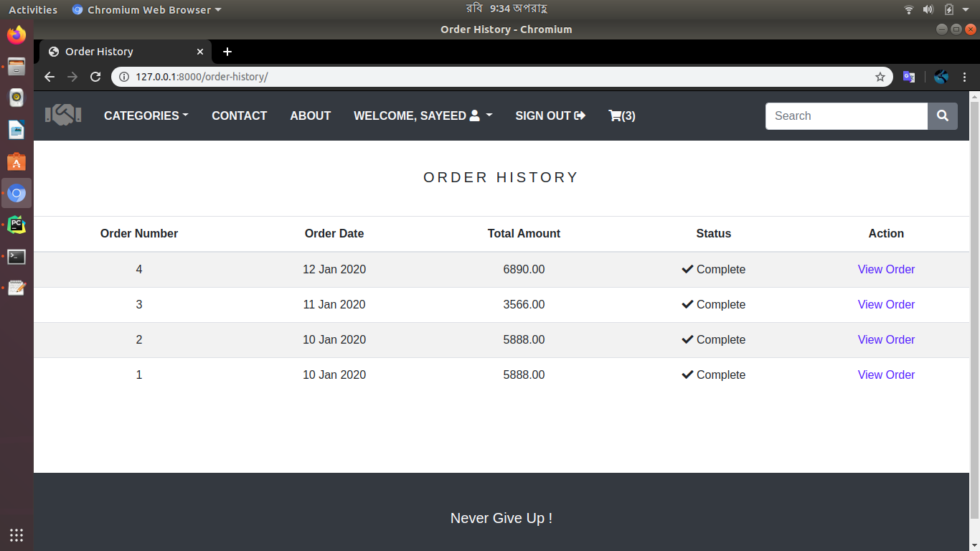Launch Firefox from the dock
The width and height of the screenshot is (980, 551).
pos(17,34)
